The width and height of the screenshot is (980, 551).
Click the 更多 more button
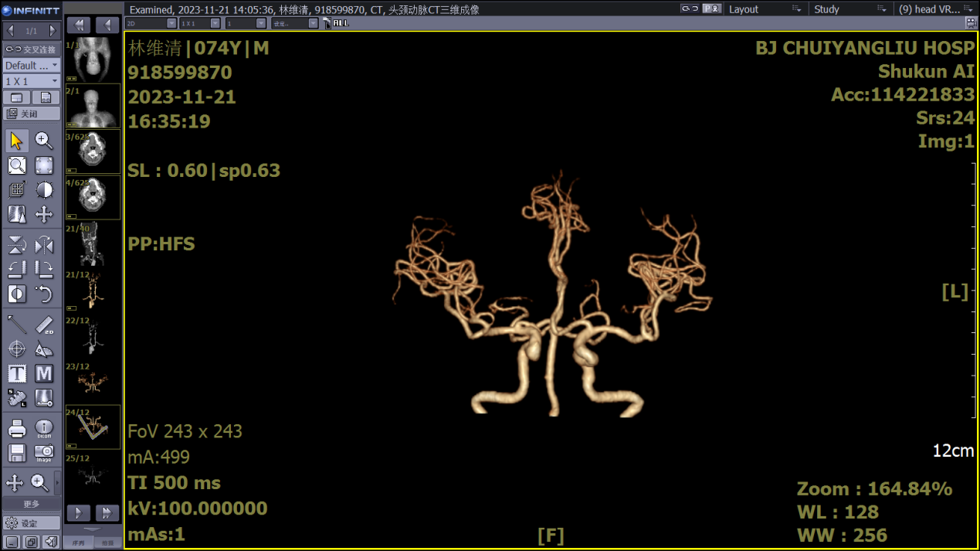click(32, 504)
